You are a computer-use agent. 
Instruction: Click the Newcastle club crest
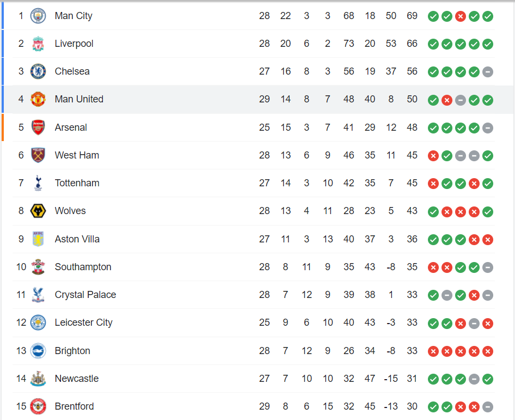(38, 379)
